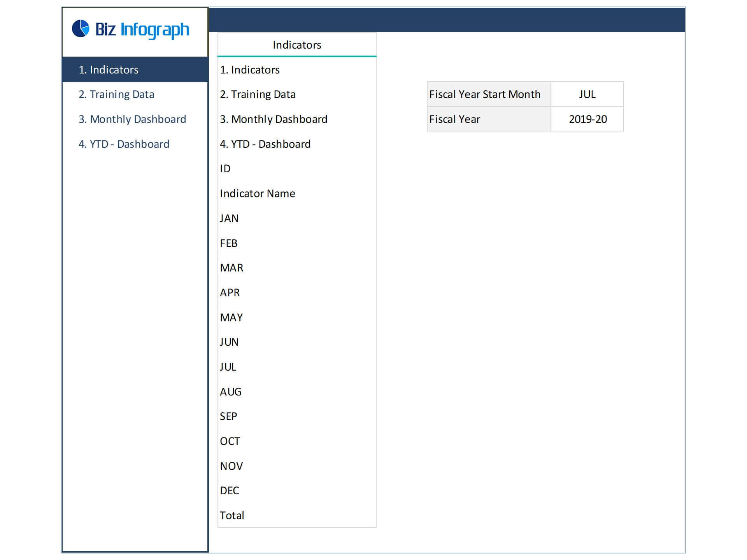Open the JUL fiscal start month value cell
The width and height of the screenshot is (747, 560).
pyautogui.click(x=587, y=94)
